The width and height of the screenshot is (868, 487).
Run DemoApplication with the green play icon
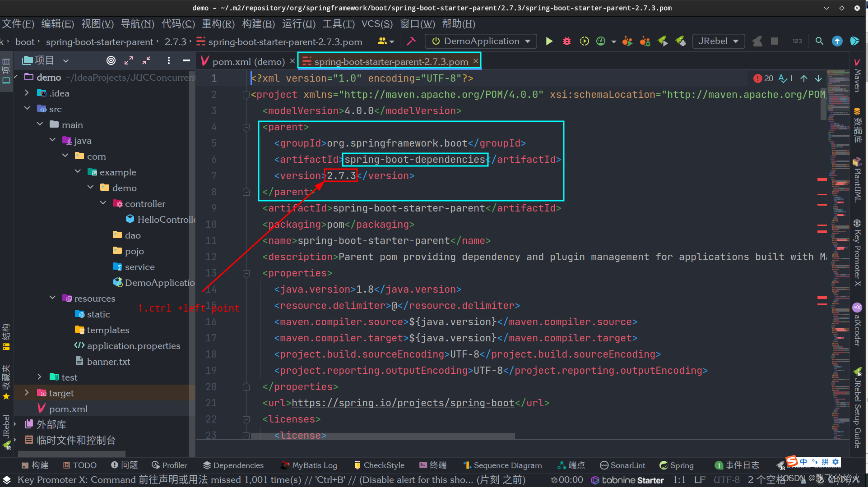tap(549, 41)
